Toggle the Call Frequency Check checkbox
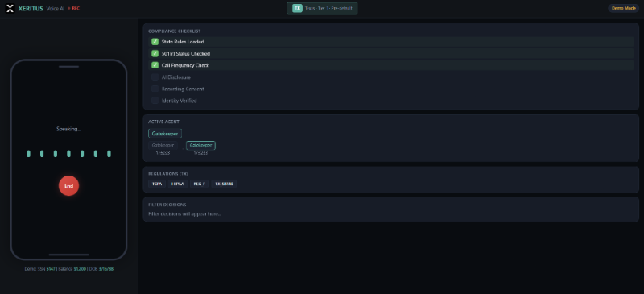Screen dimensions: 644x294 coord(155,65)
